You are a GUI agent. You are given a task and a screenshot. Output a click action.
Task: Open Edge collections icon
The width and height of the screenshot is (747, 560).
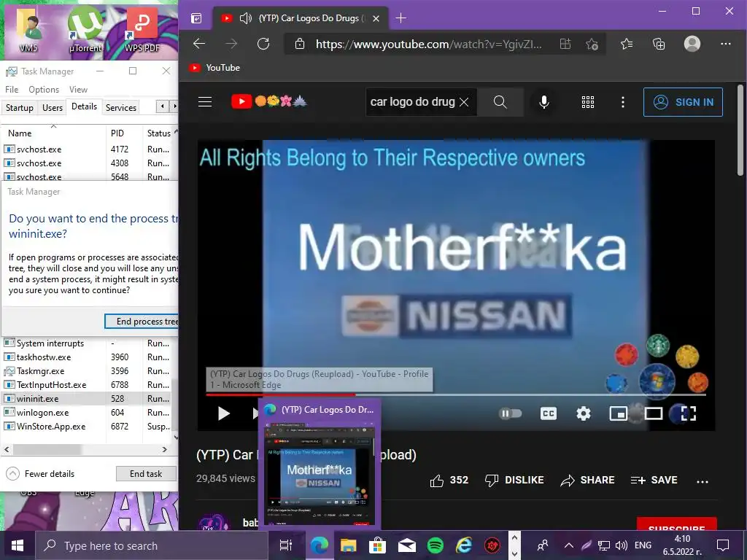point(659,44)
